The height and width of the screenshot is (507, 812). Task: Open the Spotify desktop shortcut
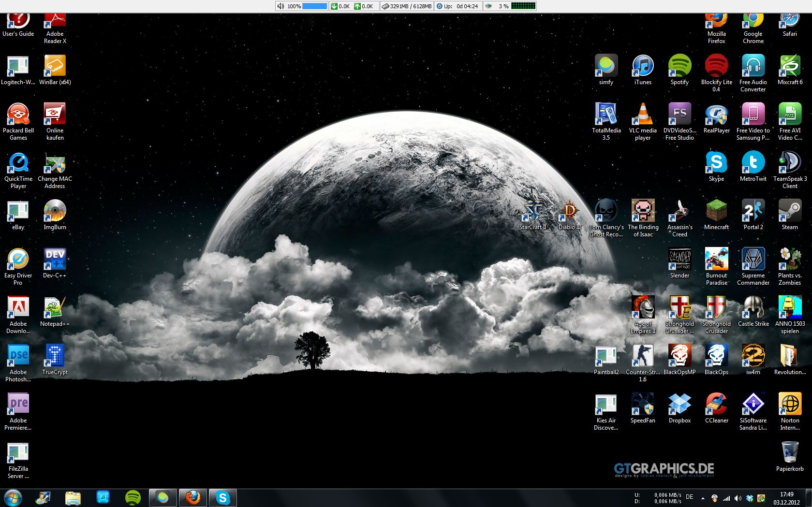point(679,66)
